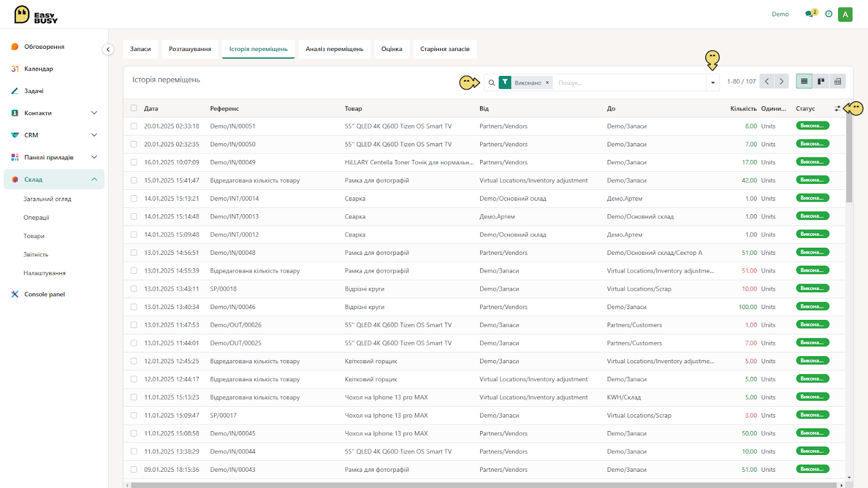Open the chat messages icon in header
The image size is (868, 488).
810,14
